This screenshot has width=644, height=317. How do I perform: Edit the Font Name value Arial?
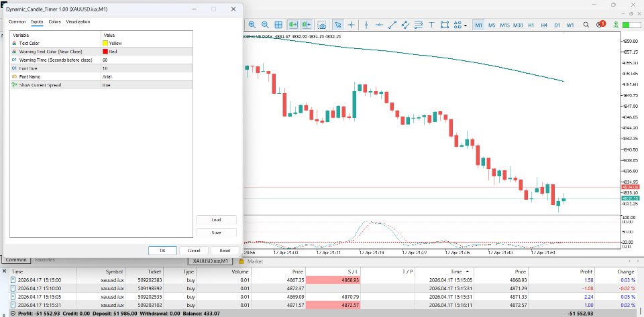pos(147,76)
